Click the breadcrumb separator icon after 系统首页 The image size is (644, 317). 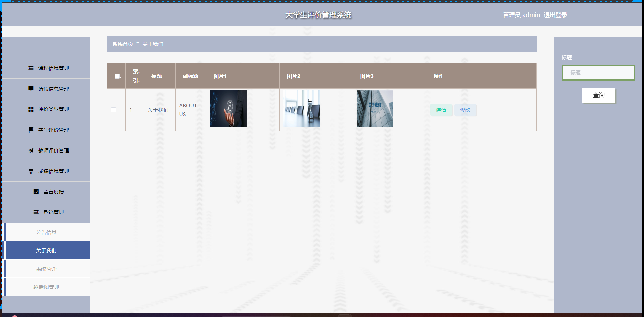[x=138, y=44]
